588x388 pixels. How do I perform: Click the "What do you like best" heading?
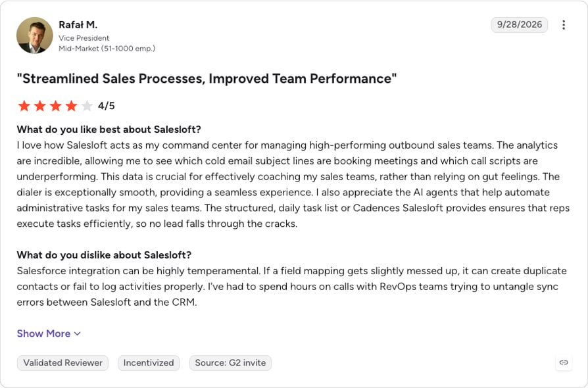109,130
